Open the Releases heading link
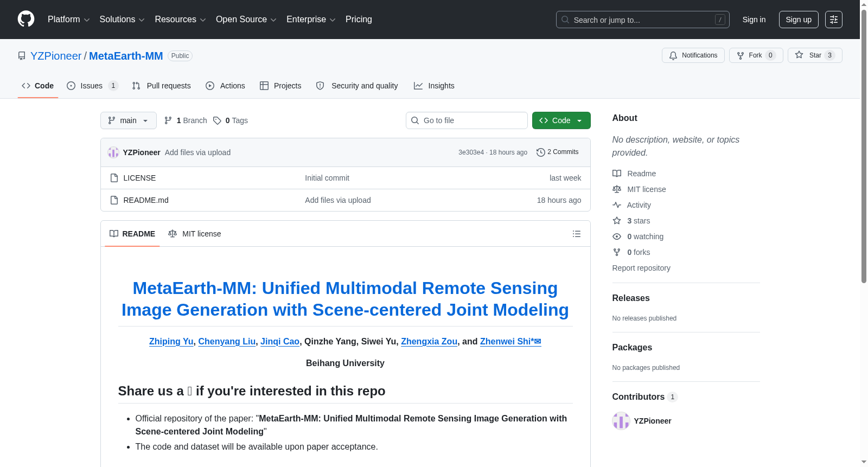The image size is (868, 467). [631, 298]
